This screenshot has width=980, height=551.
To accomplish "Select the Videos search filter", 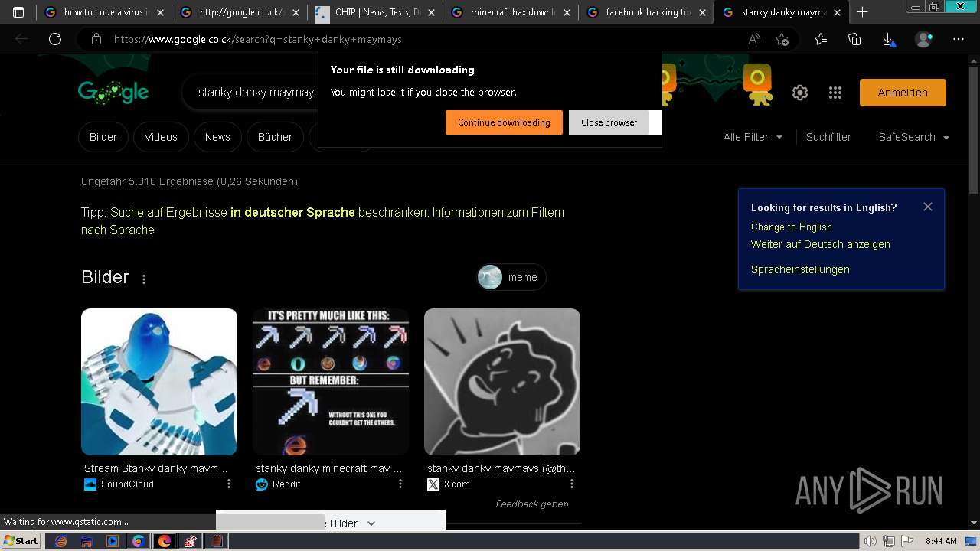I will pos(161,137).
